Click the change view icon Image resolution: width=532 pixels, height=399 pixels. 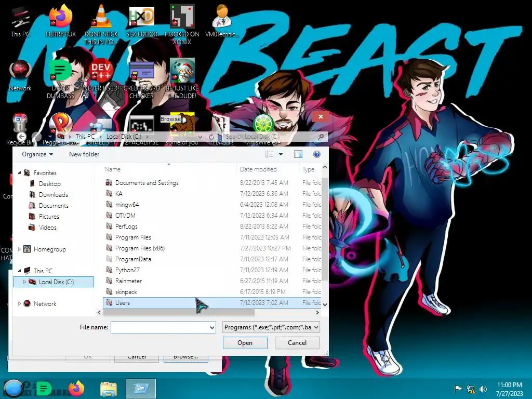270,154
